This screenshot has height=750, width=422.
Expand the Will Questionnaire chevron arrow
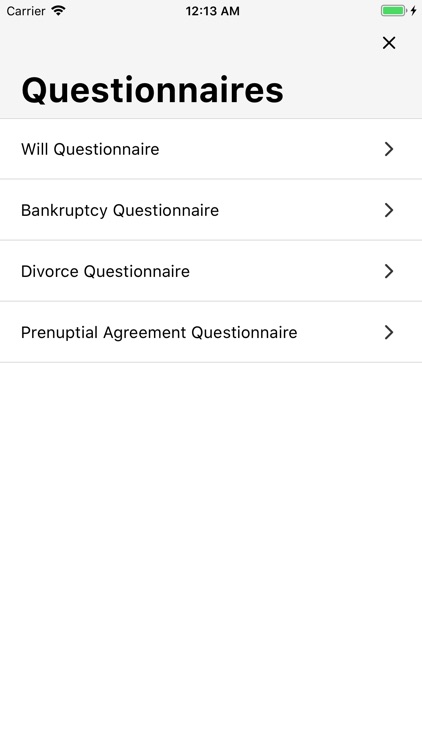point(389,149)
